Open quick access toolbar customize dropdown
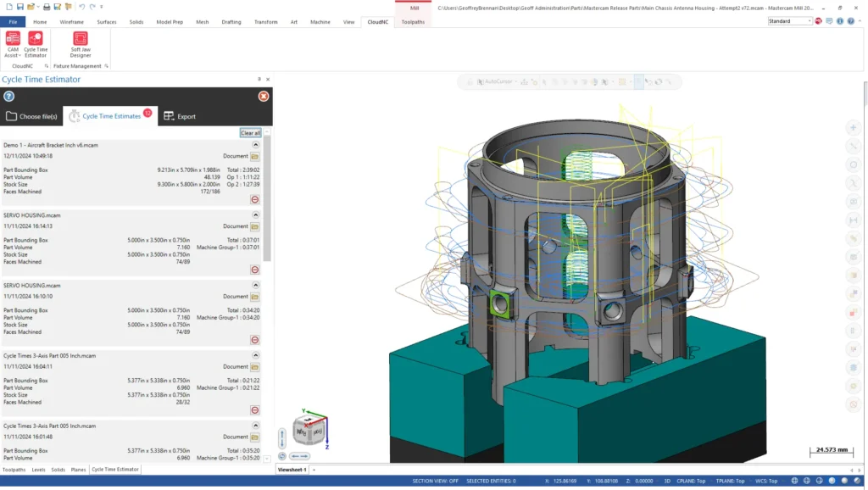The image size is (868, 490). [x=102, y=7]
